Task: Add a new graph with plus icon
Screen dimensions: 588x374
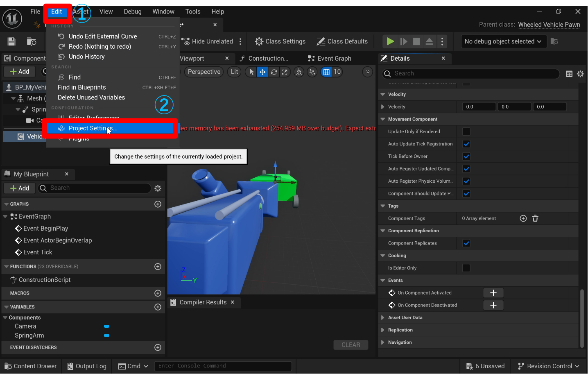Action: 158,204
